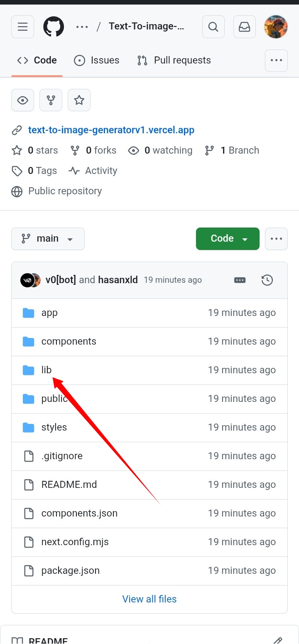Switch to the Issues tab
Screen dimensions: 299x644
(97, 61)
